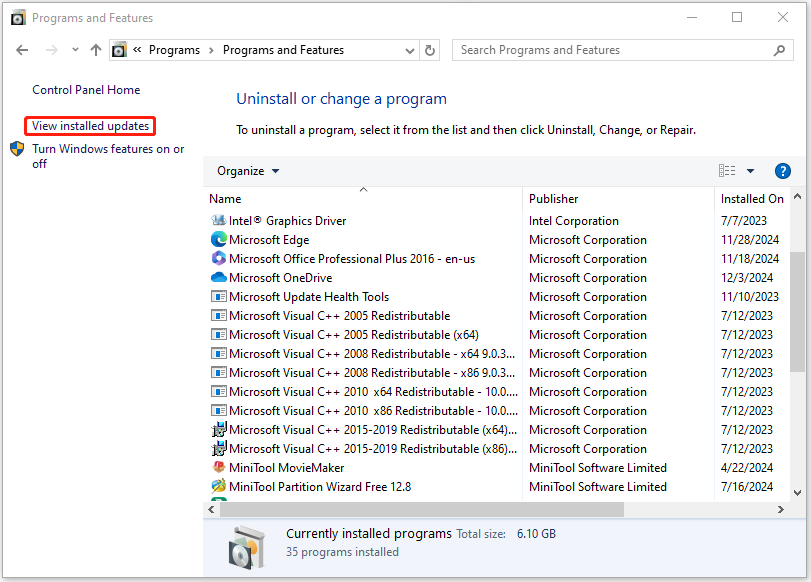Select Visual C++ 2005 Redistributable icon
This screenshot has width=811, height=582.
pos(219,316)
